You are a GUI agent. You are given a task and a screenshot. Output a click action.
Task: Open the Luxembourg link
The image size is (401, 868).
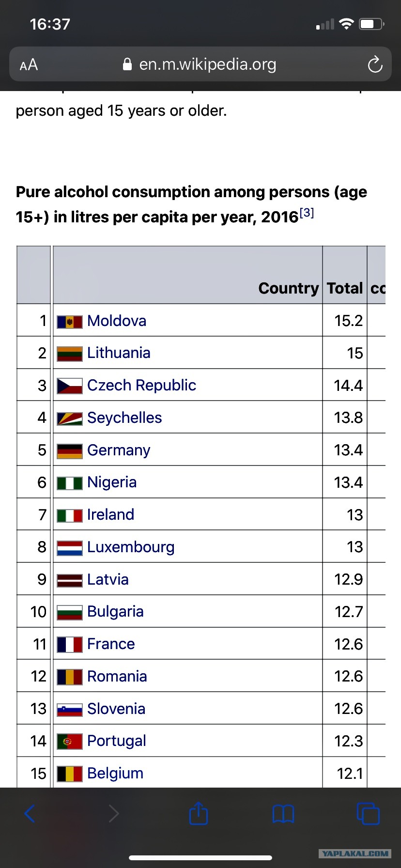[131, 547]
